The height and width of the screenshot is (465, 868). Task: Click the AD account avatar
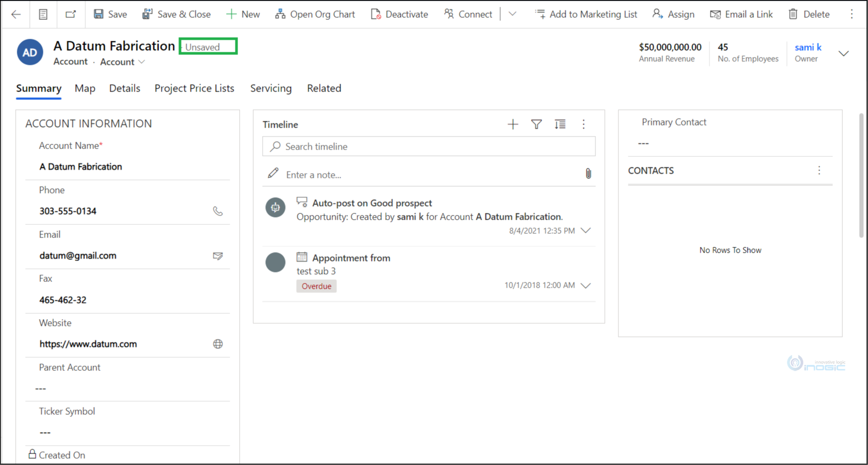tap(30, 52)
